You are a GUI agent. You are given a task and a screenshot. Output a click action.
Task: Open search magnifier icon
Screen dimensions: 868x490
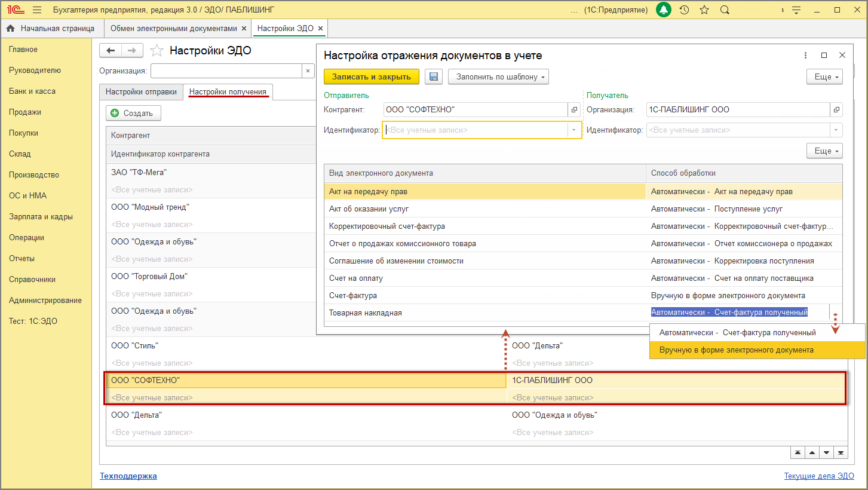725,10
